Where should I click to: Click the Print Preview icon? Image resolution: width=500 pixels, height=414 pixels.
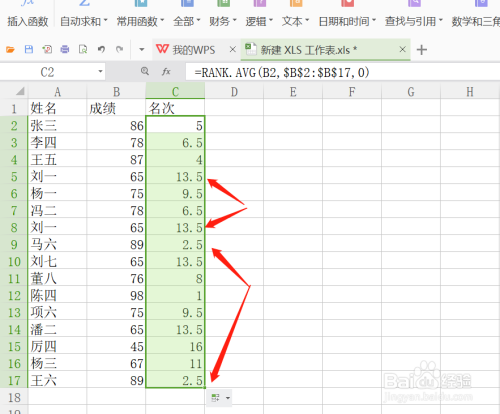click(x=83, y=50)
